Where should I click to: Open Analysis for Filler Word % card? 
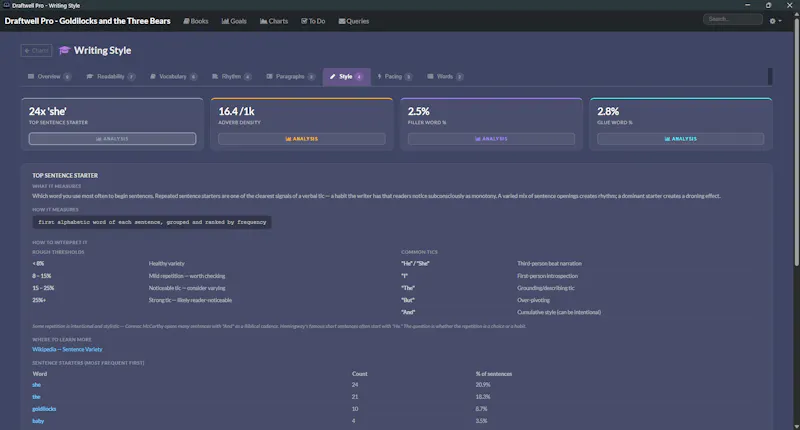[491, 139]
